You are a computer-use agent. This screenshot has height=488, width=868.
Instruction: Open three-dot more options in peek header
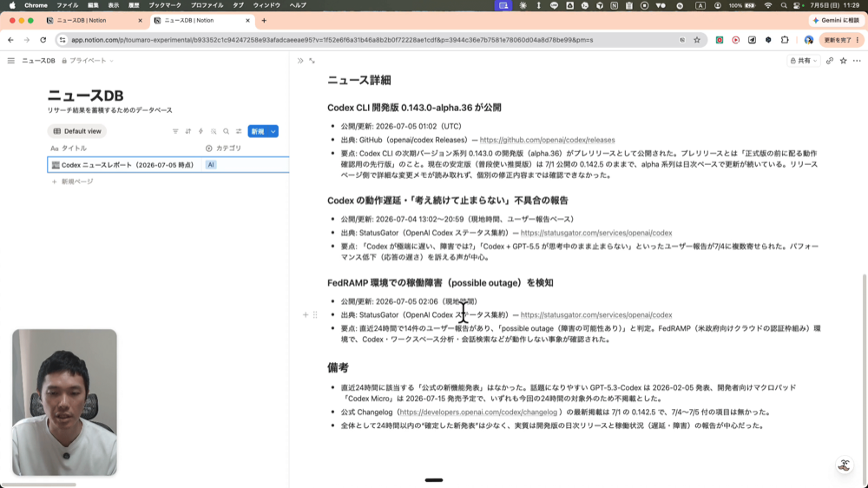(857, 61)
